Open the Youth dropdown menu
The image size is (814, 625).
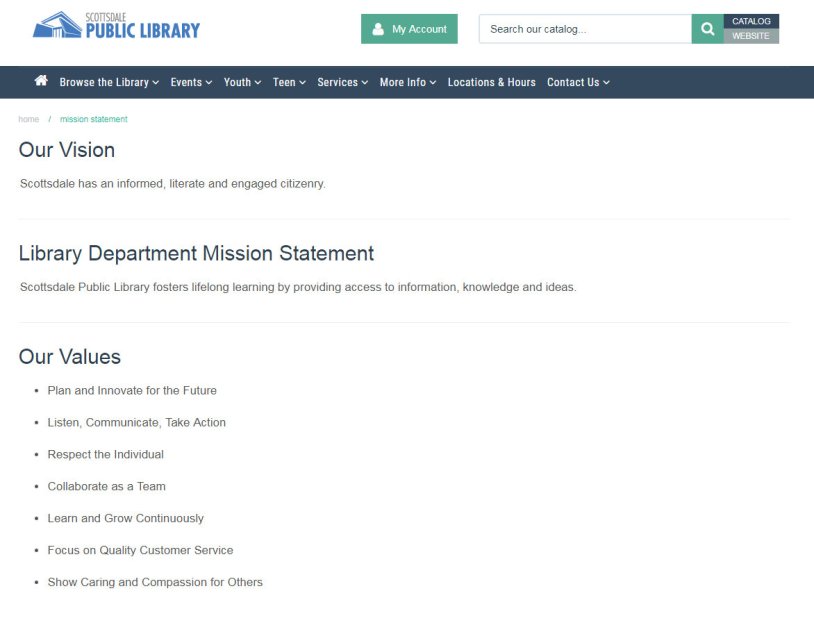[242, 82]
